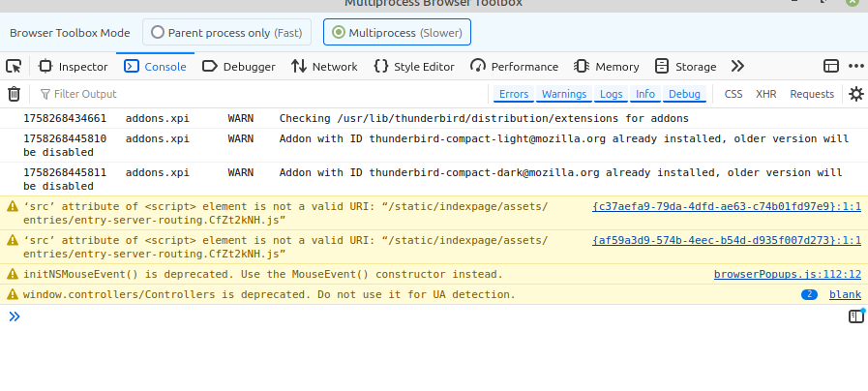868x391 pixels.
Task: Open console settings gear
Action: click(855, 94)
